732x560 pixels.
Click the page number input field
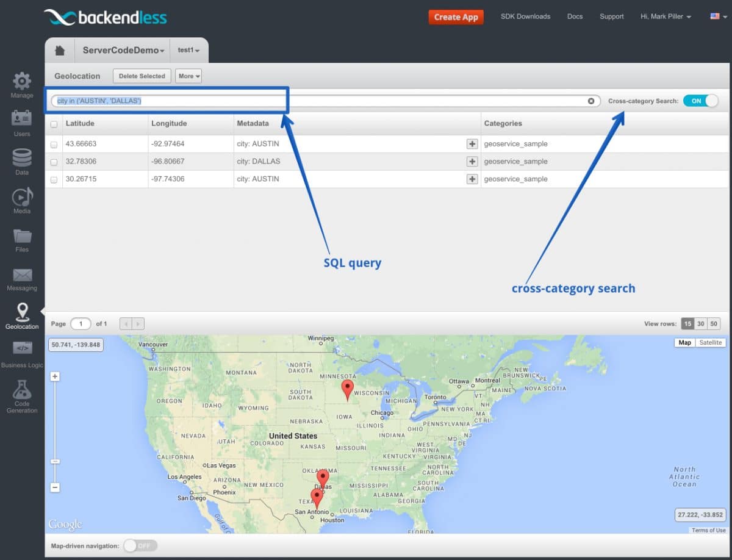[x=81, y=324]
